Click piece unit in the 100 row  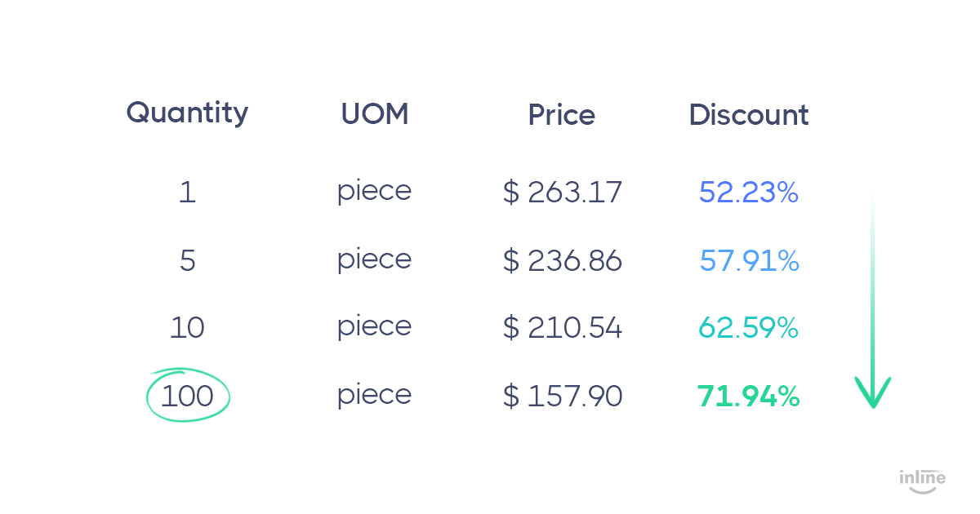[375, 396]
